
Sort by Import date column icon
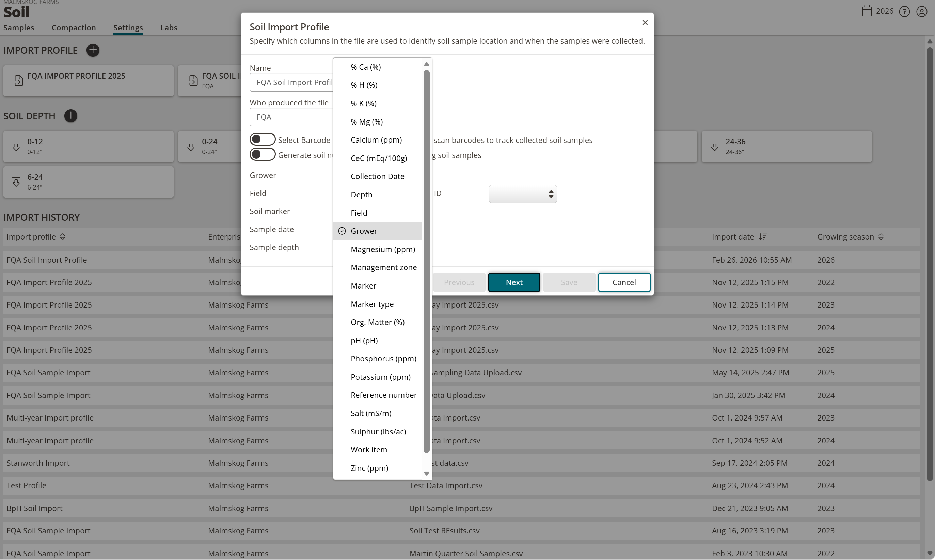point(763,236)
